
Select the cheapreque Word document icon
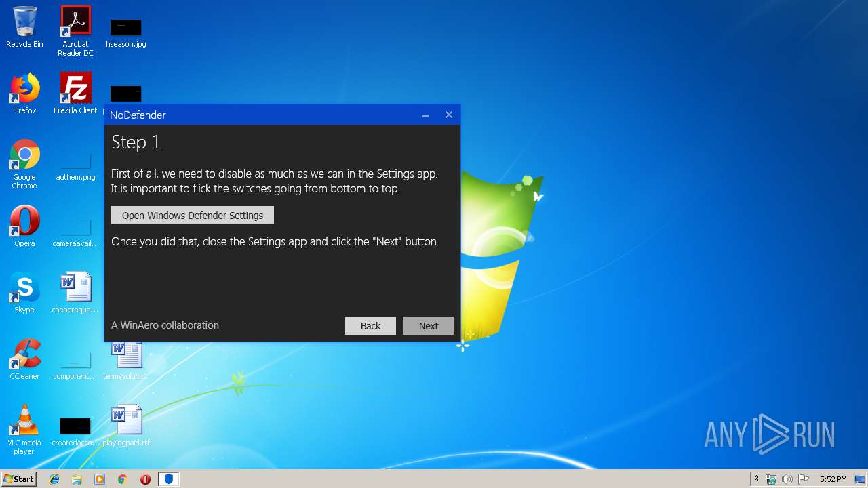pyautogui.click(x=75, y=293)
